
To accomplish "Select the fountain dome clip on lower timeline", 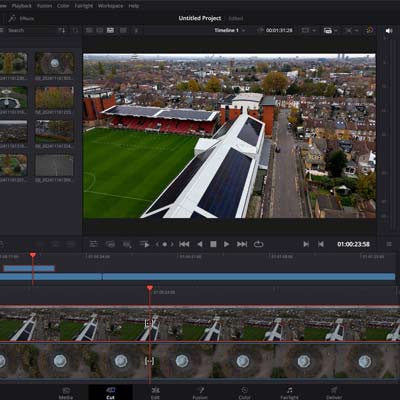I will pos(200,361).
